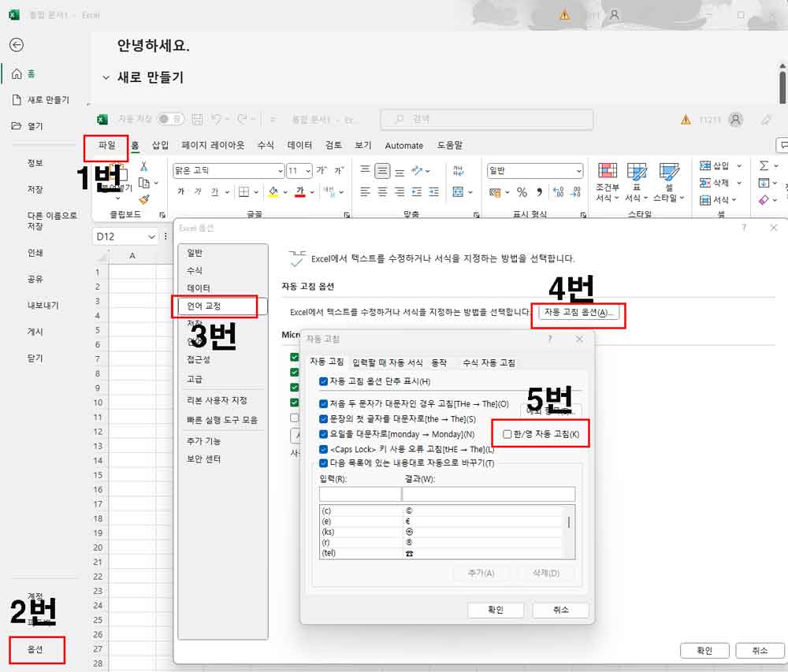Click the increase indent icon
788x672 pixels.
coord(433,192)
